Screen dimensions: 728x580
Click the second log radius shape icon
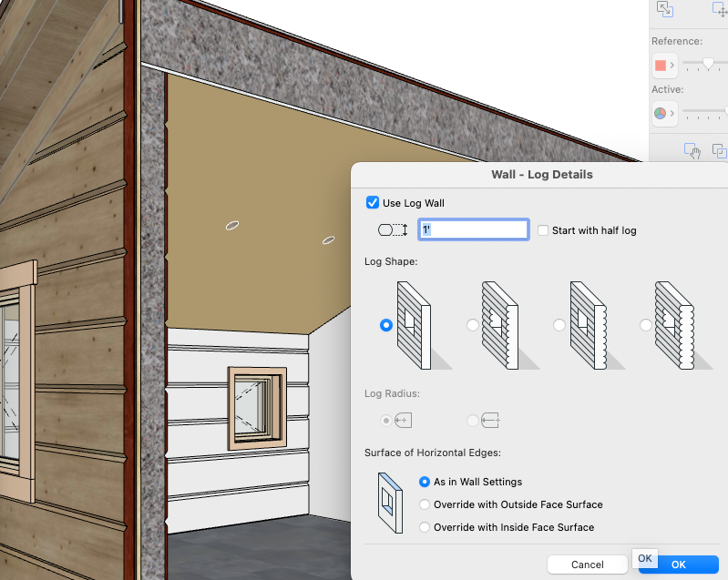[490, 421]
